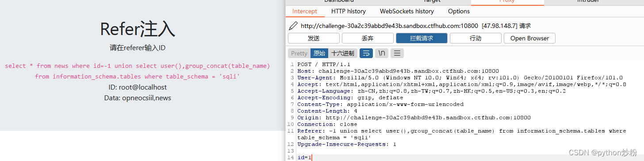Screen dimensions: 644x161
Task: Click the User-Agent header line
Action: coord(460,78)
